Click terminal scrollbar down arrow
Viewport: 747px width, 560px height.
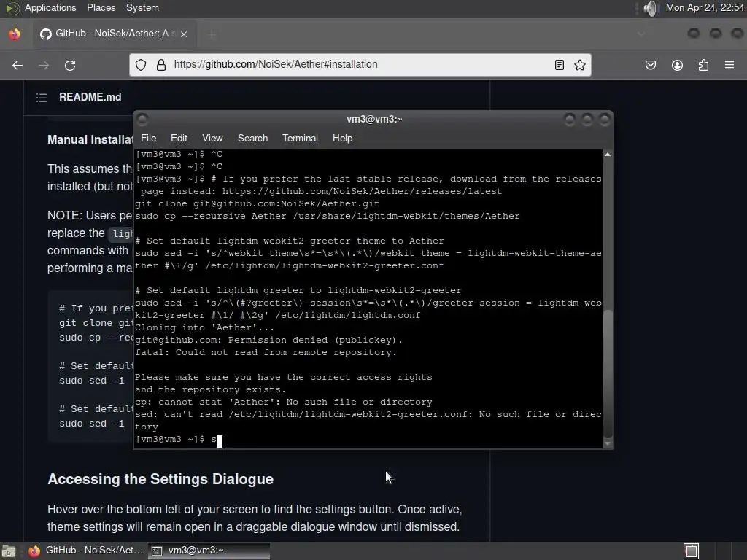(608, 443)
